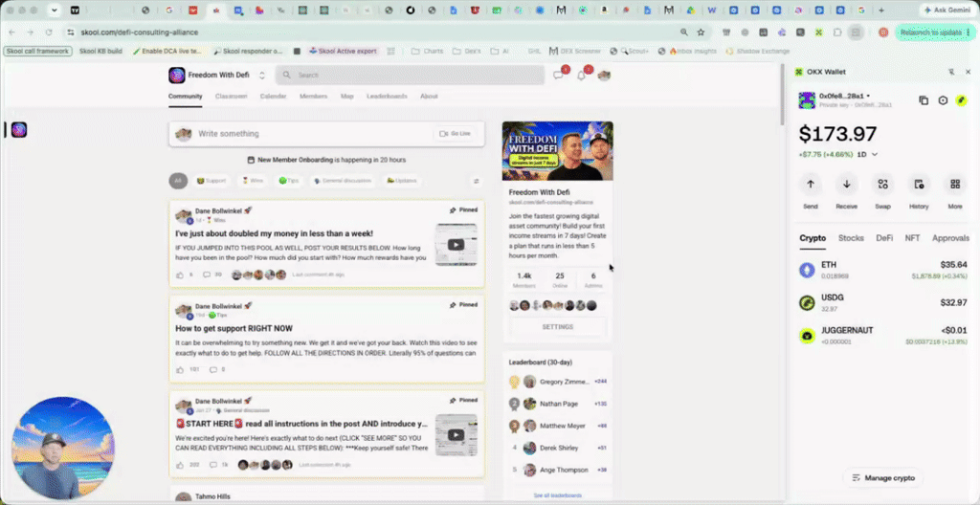Click the browser reload button
The height and width of the screenshot is (505, 980).
[x=49, y=32]
